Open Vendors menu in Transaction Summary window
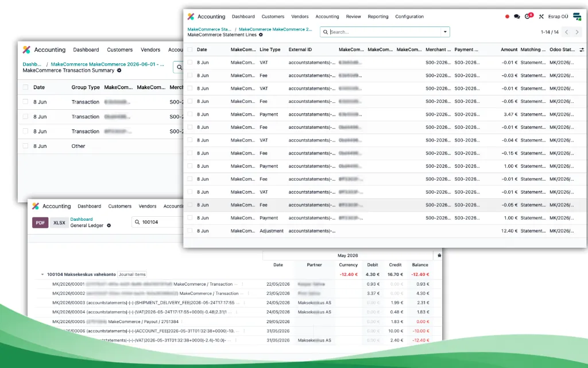This screenshot has width=588, height=368. click(150, 49)
